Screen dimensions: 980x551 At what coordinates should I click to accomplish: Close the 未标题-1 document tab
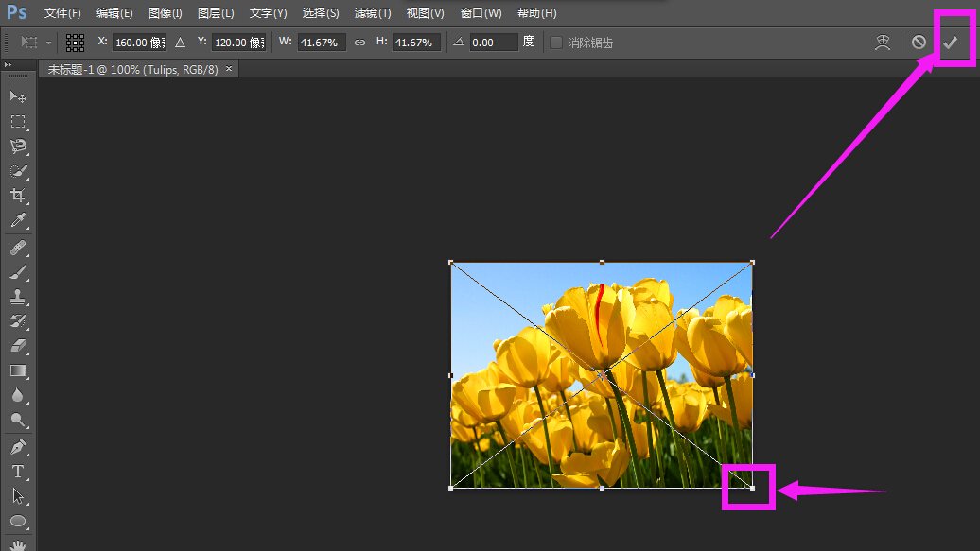click(229, 69)
